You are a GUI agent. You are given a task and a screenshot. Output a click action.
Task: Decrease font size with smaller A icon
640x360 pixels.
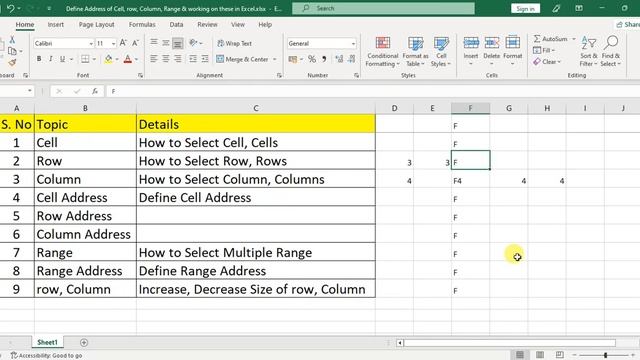(136, 43)
